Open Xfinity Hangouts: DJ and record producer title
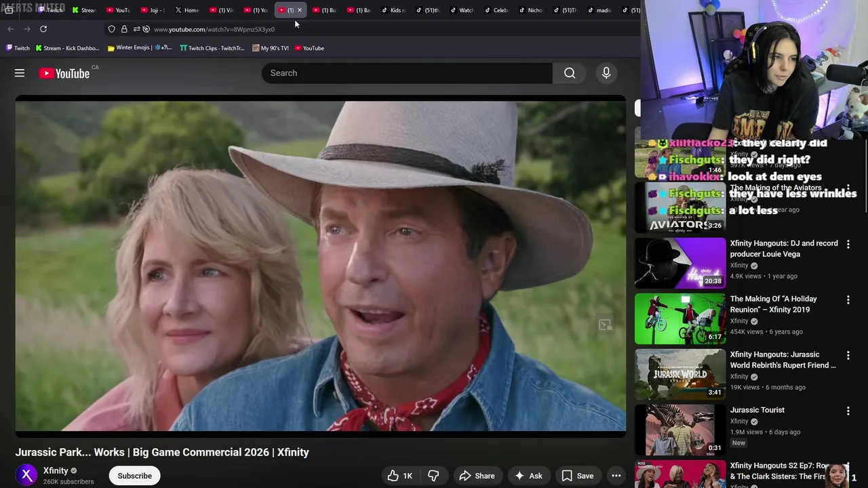Image resolution: width=868 pixels, height=488 pixels. pos(784,249)
